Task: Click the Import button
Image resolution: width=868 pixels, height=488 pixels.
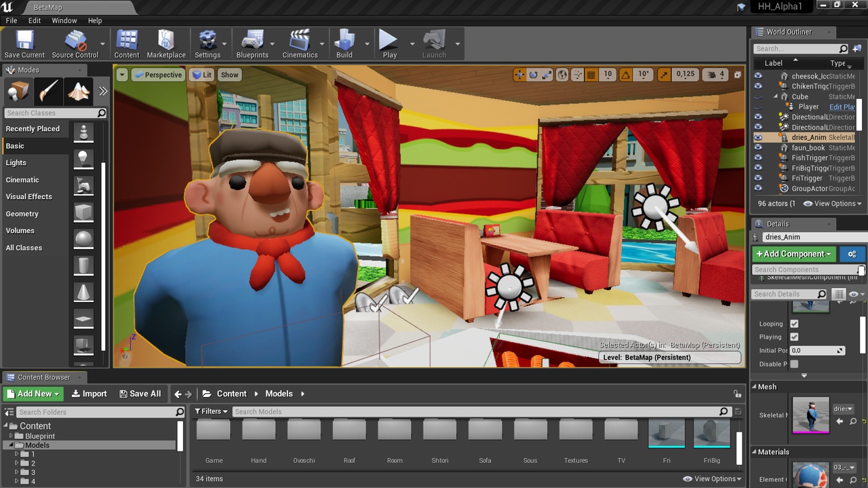Action: click(x=90, y=394)
